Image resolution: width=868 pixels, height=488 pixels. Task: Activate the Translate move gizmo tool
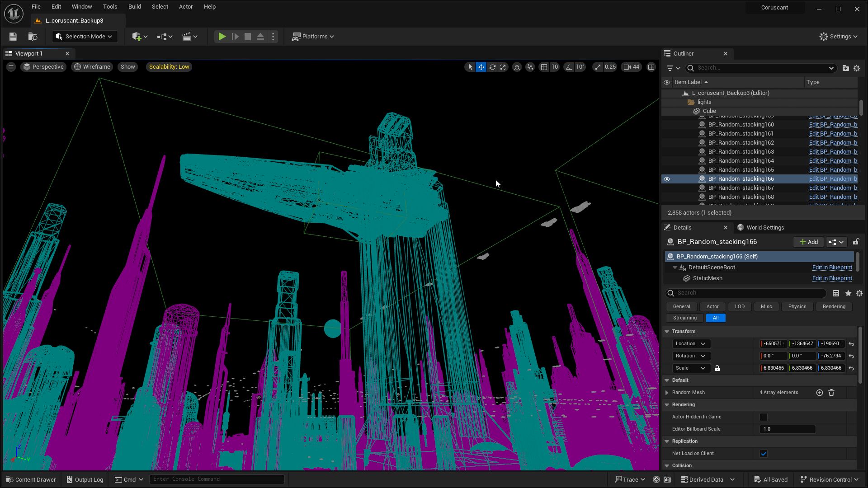tap(481, 67)
